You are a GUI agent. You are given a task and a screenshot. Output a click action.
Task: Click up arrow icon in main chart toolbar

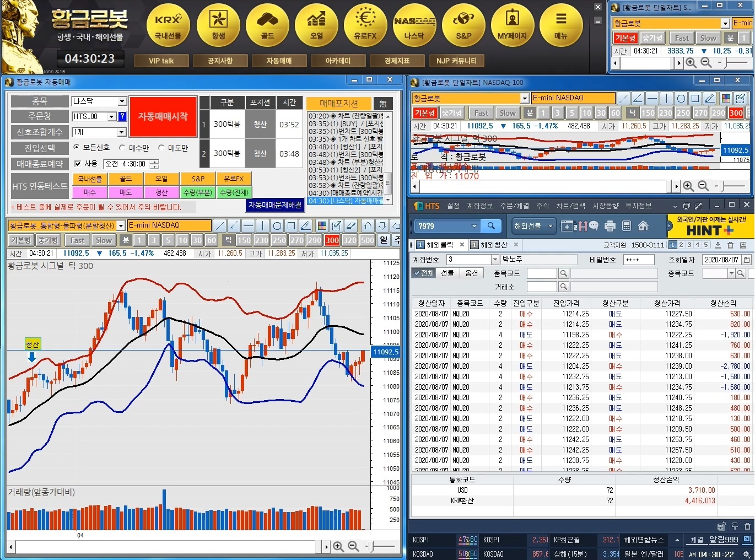368,225
